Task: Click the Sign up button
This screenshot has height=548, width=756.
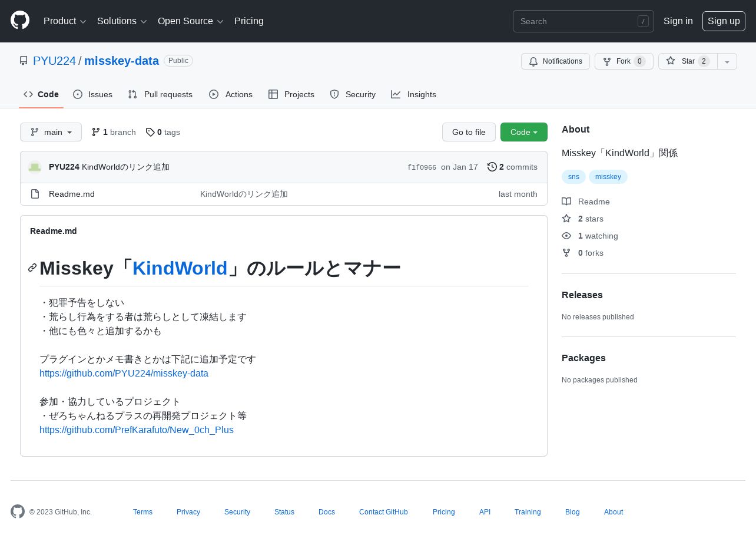Action: (x=724, y=21)
